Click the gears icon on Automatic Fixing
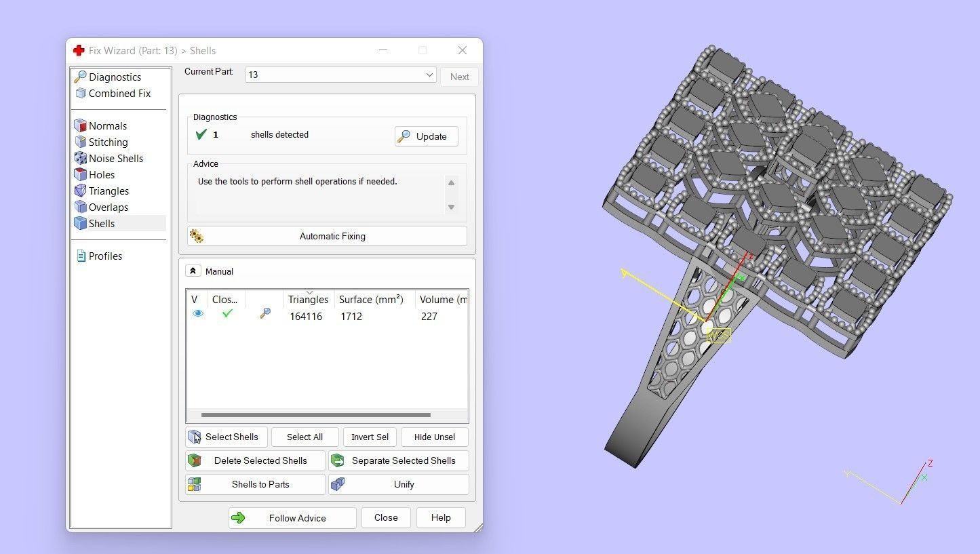The image size is (980, 554). tap(197, 236)
